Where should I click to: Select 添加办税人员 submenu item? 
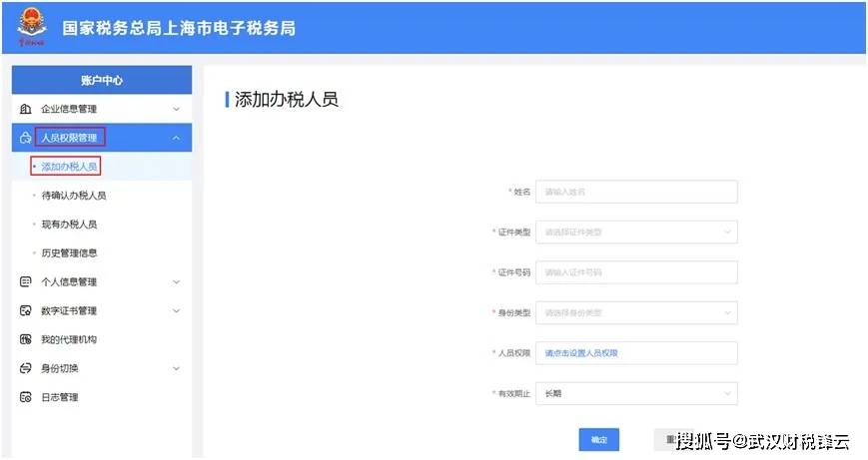(x=102, y=167)
